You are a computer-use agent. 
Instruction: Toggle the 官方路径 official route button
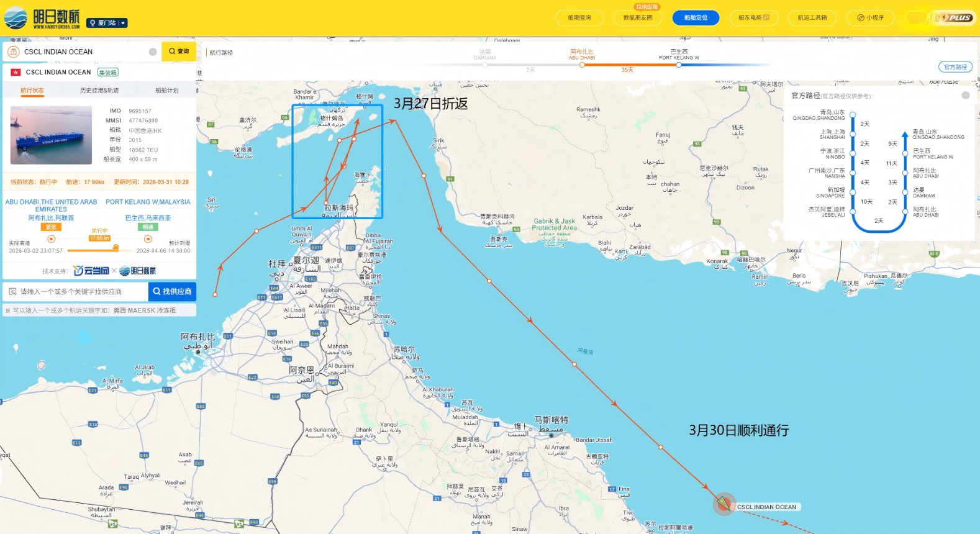(x=955, y=67)
